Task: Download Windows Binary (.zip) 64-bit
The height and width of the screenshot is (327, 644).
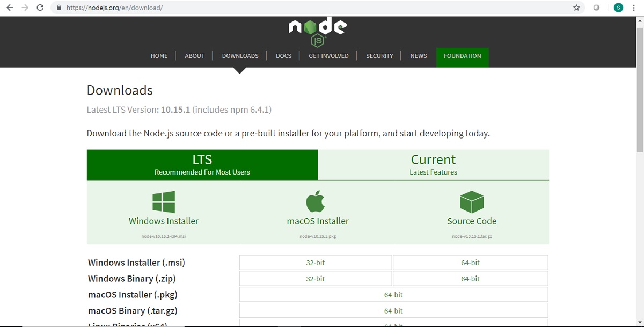Action: click(471, 279)
